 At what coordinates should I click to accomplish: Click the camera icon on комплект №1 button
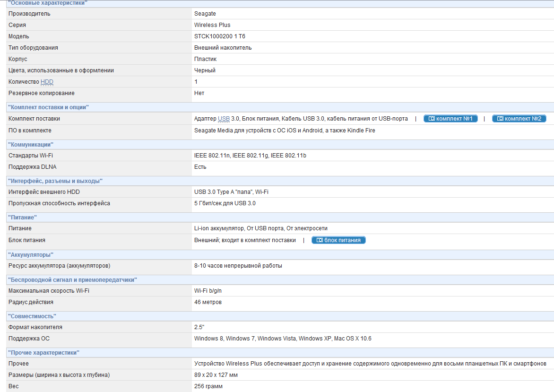click(x=431, y=119)
